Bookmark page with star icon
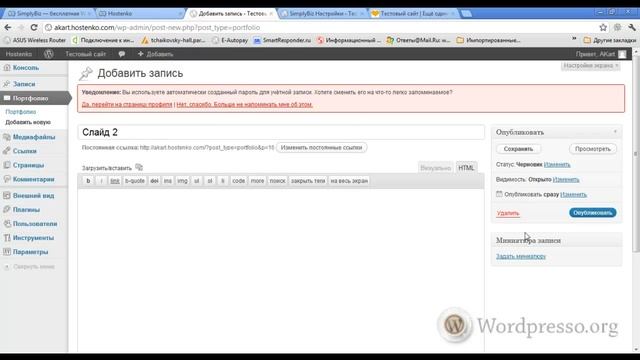 (603, 27)
